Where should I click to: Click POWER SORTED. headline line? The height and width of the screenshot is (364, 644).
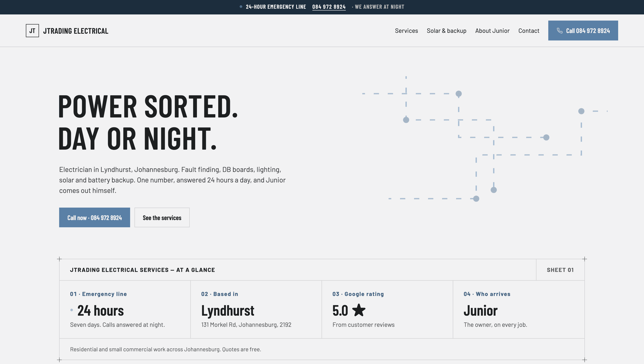point(148,106)
